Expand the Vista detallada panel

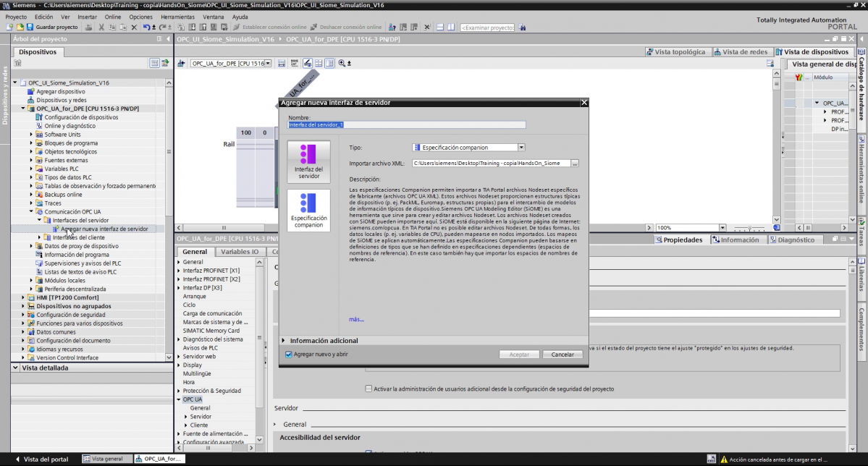tap(15, 368)
